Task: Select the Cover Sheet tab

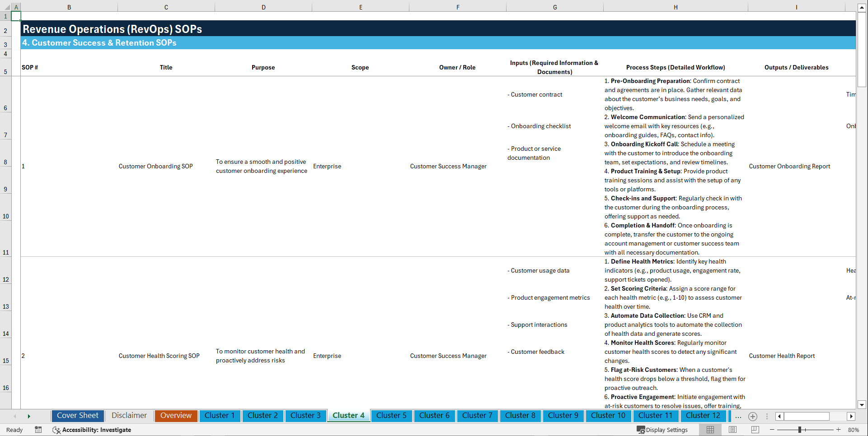Action: click(77, 416)
